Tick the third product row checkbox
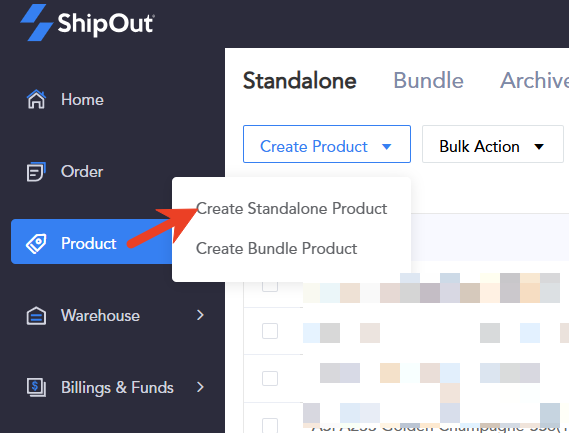Viewport: 569px width, 433px height. click(270, 378)
